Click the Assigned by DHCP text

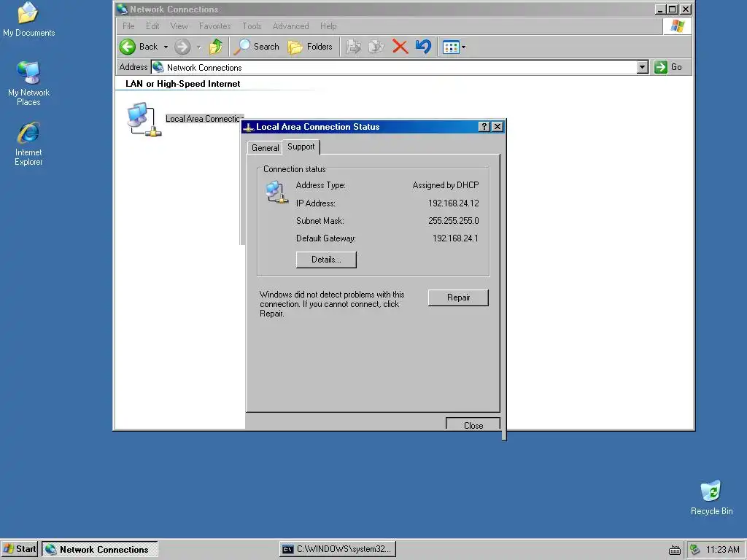click(446, 185)
